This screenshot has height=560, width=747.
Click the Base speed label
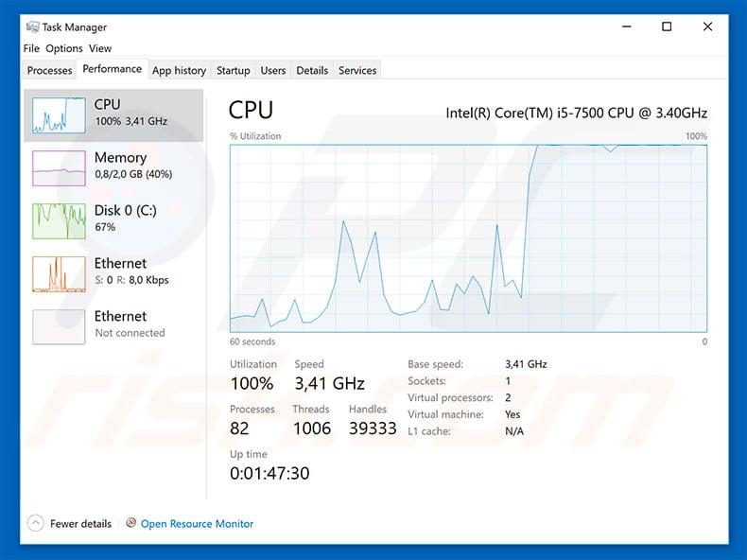click(435, 364)
